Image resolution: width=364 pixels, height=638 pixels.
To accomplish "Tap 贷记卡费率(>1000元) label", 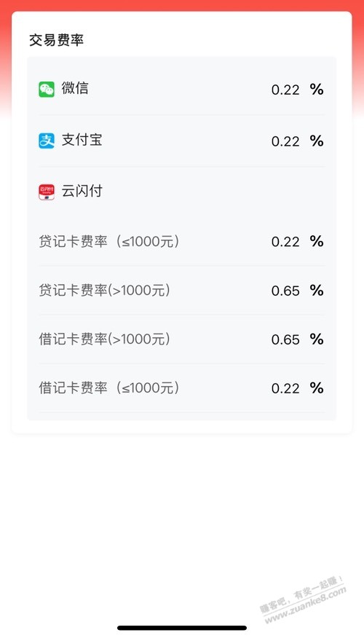I will click(105, 291).
